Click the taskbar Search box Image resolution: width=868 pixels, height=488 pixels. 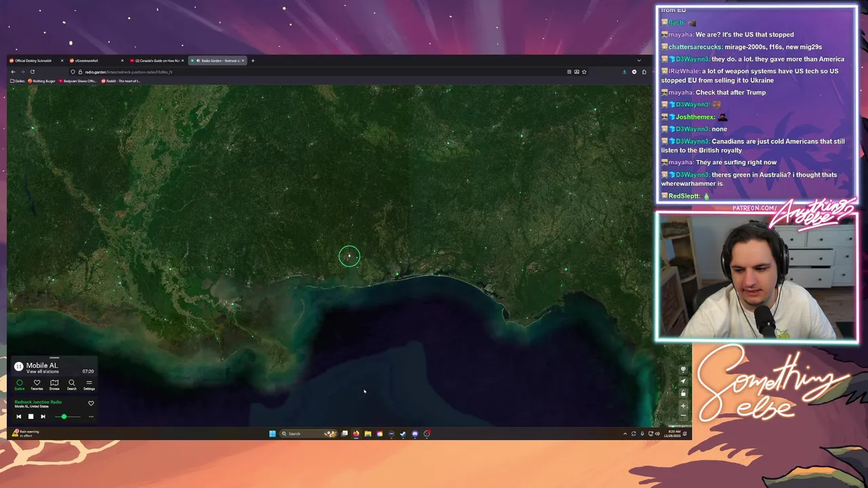308,434
